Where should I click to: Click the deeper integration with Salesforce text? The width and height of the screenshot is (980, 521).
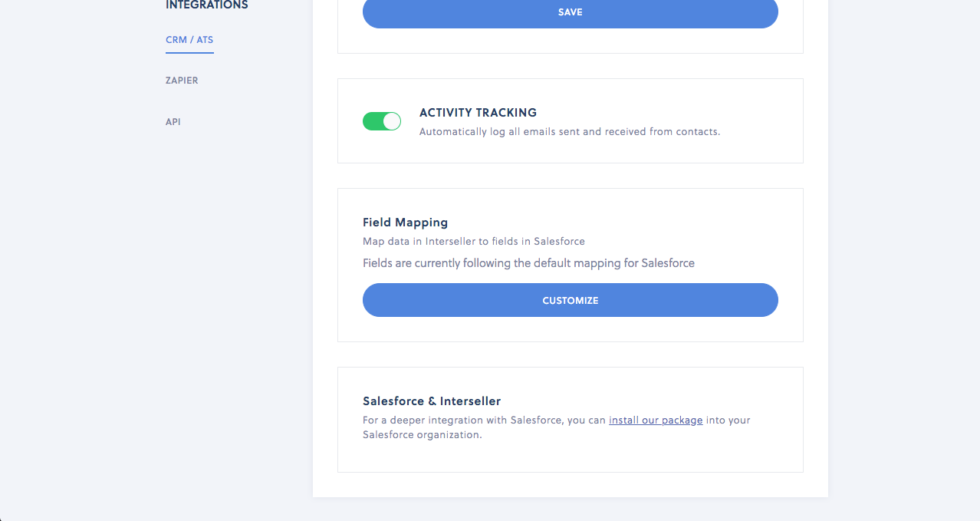(x=483, y=420)
